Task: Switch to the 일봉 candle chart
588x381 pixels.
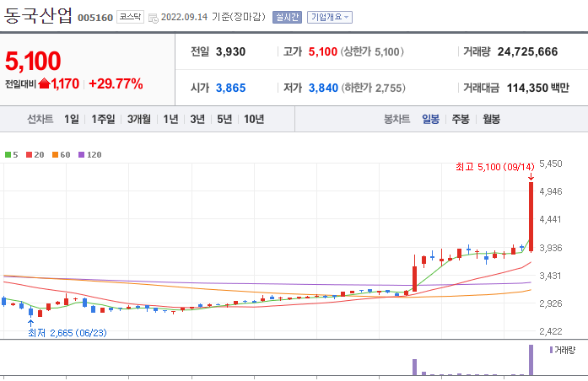Action: (x=430, y=119)
